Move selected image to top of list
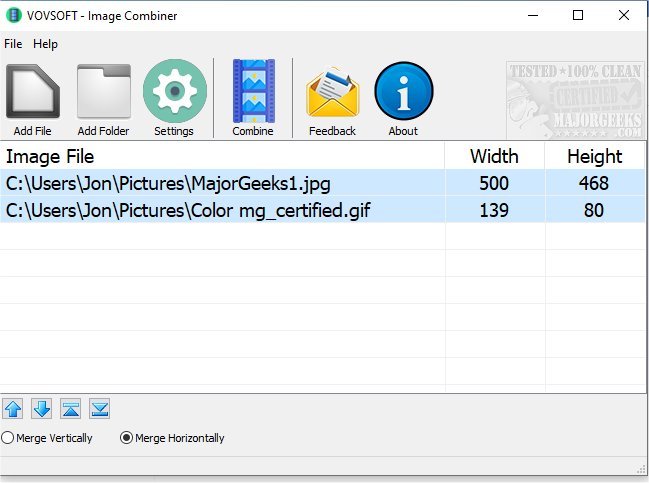 [71, 408]
